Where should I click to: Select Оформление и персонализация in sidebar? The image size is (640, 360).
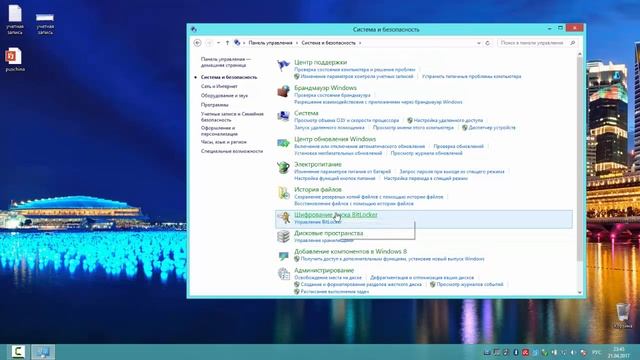(219, 131)
